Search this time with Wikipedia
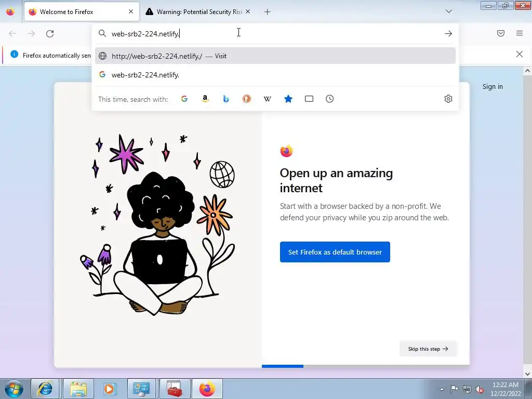The width and height of the screenshot is (532, 399). pyautogui.click(x=268, y=99)
